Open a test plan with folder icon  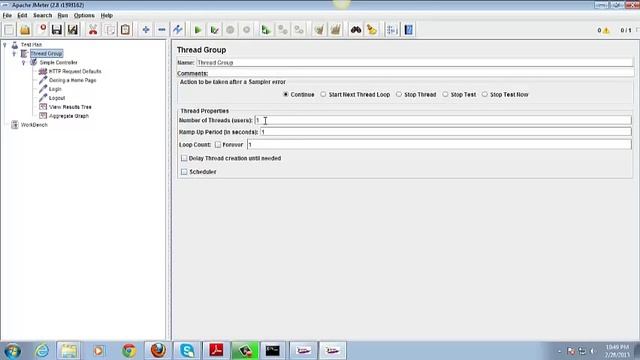(25, 30)
